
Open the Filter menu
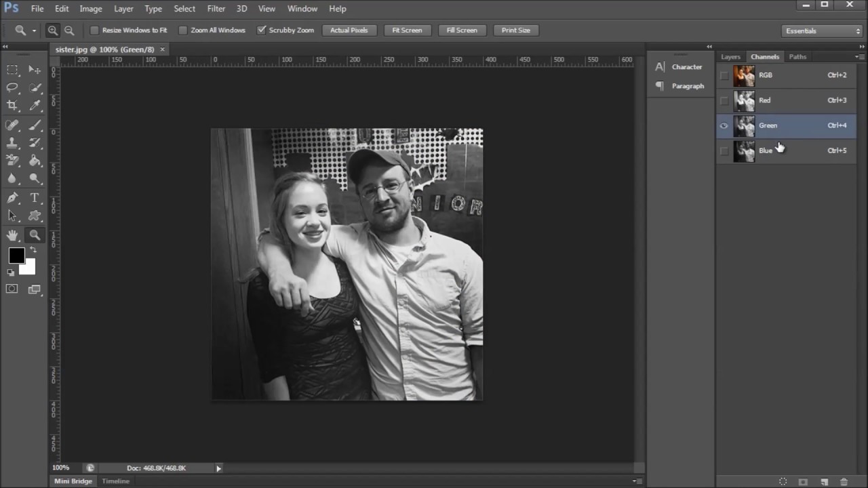click(x=216, y=9)
